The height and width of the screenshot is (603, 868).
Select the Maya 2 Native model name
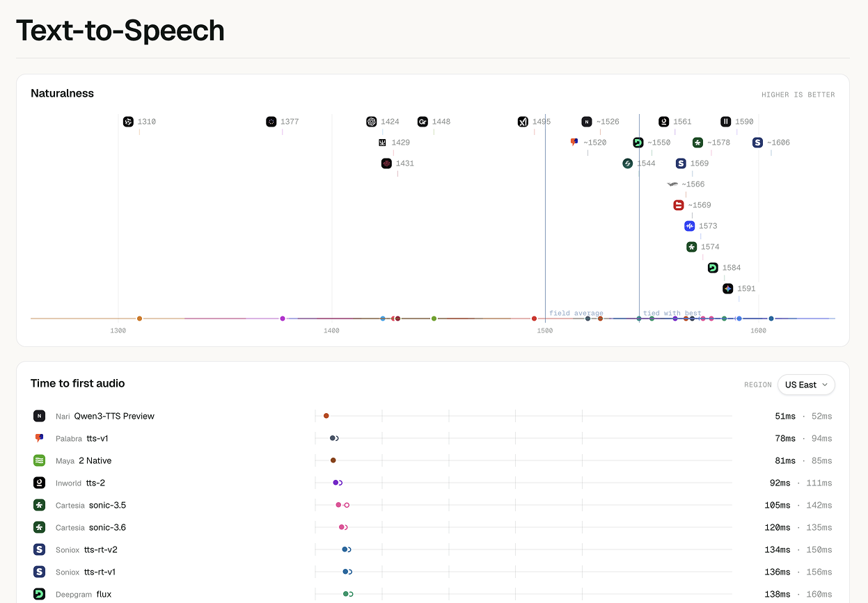(x=95, y=460)
